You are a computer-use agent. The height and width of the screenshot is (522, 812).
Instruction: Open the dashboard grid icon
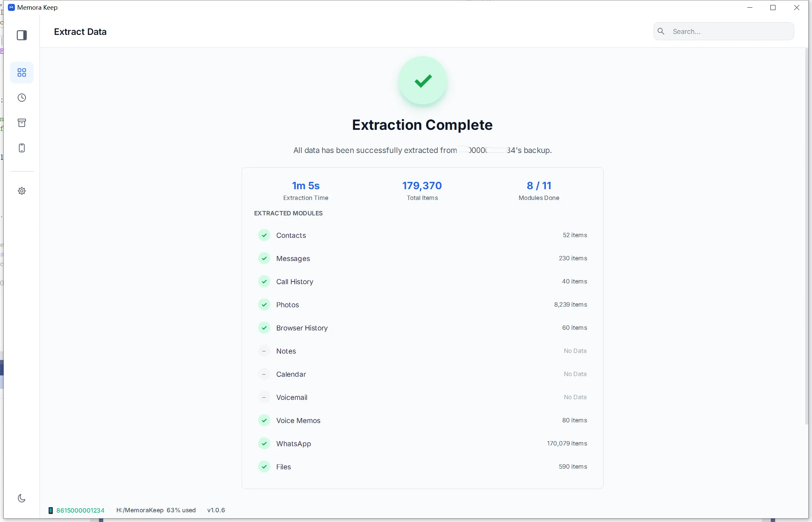(22, 72)
